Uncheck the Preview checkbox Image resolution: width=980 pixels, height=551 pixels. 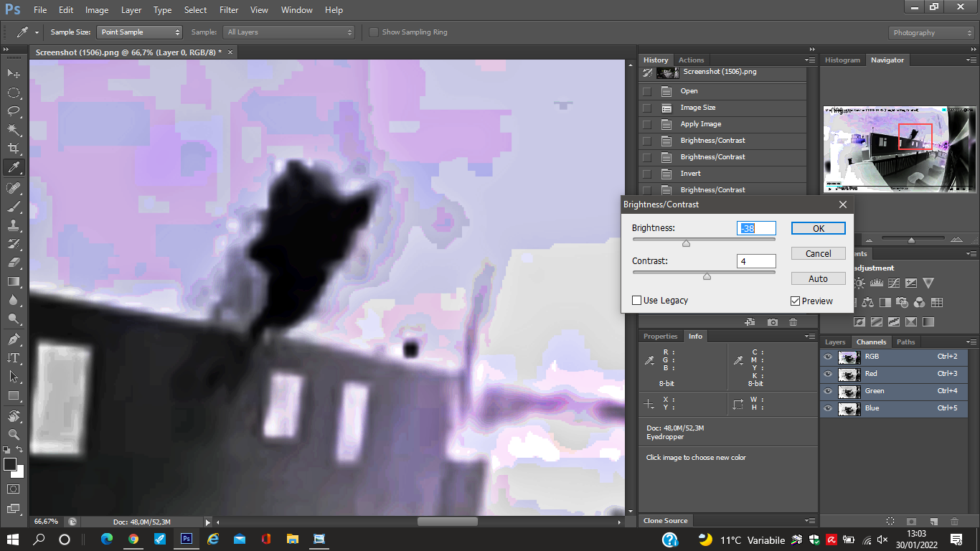(795, 301)
